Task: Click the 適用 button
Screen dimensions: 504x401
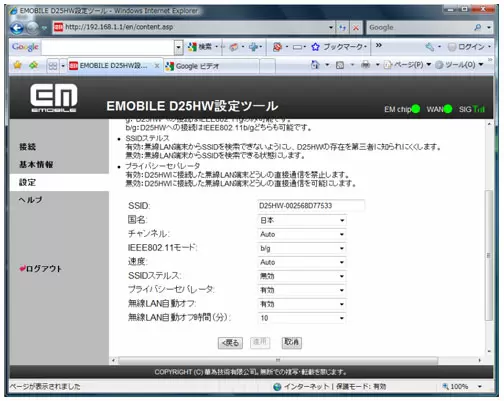Action: tap(260, 342)
